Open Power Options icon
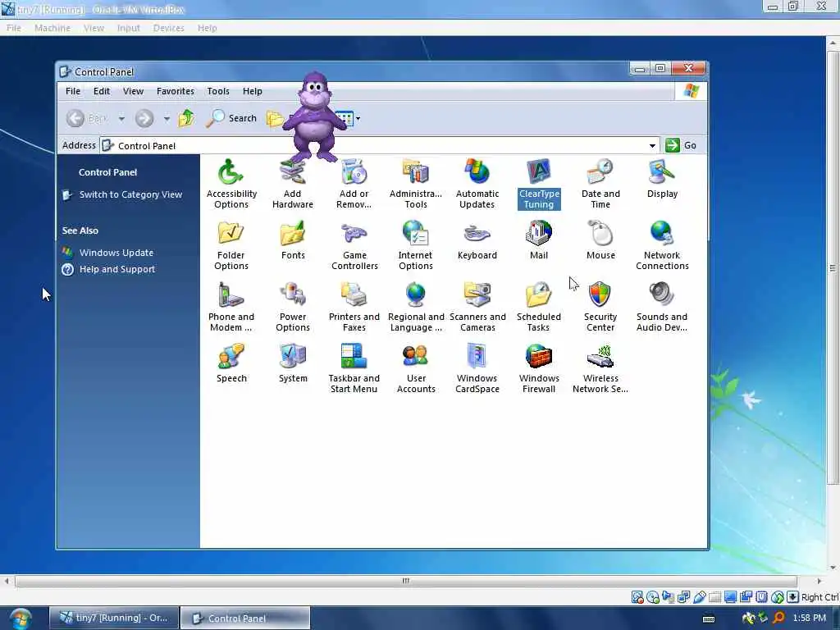This screenshot has height=630, width=840. coord(293,307)
